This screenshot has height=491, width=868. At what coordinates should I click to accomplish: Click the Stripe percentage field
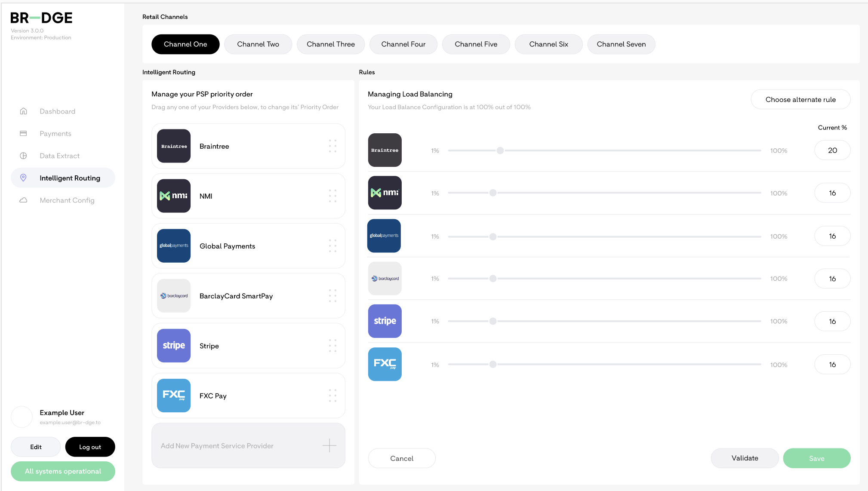click(832, 321)
